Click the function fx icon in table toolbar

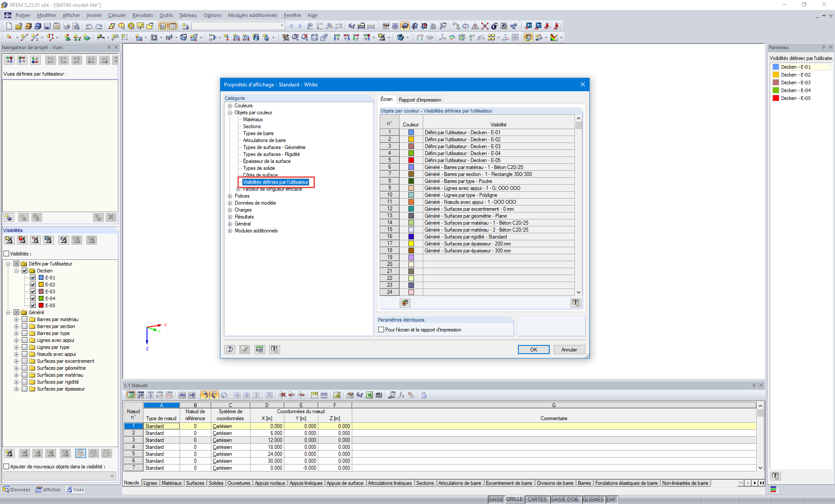[x=401, y=395]
